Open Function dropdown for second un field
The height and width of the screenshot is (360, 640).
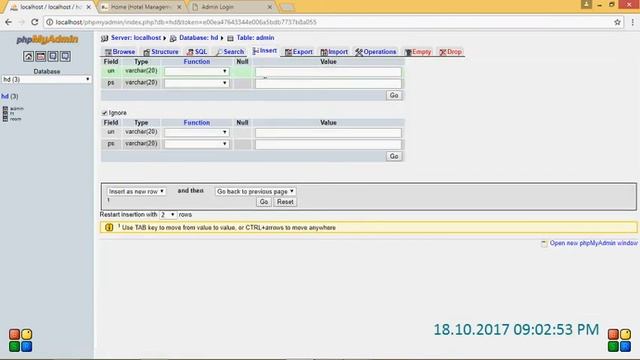click(x=196, y=132)
